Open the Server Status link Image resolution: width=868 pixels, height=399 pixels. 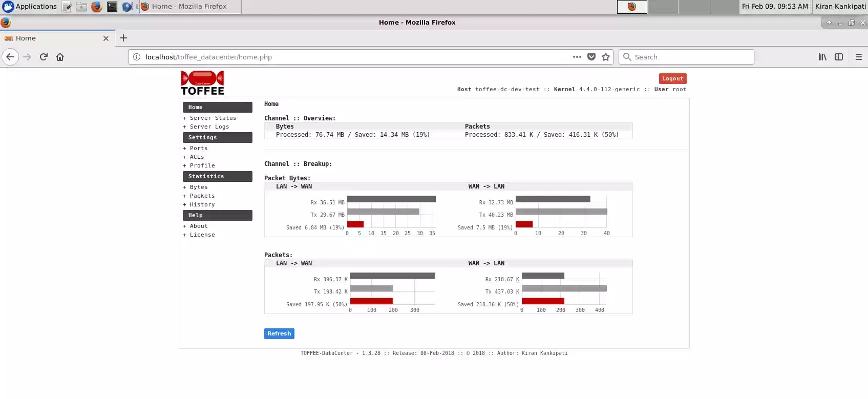(213, 118)
